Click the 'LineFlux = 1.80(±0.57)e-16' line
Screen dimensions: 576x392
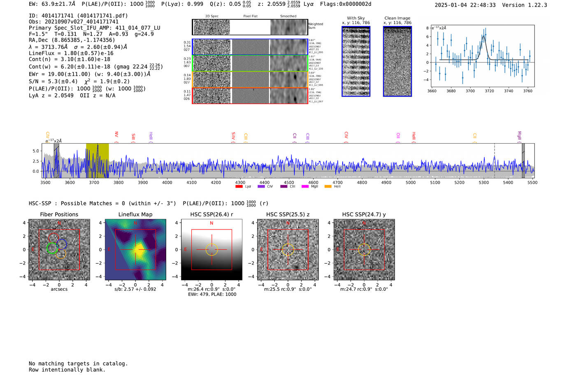71,53
